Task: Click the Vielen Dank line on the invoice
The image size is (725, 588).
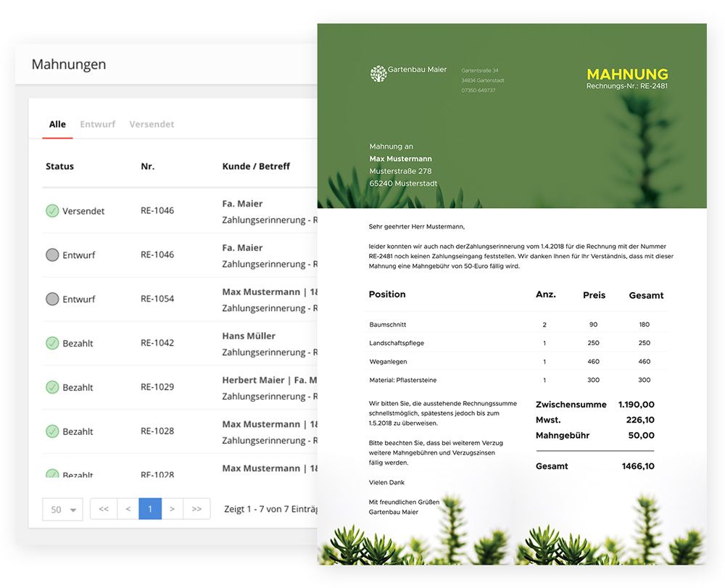Action: (x=386, y=483)
